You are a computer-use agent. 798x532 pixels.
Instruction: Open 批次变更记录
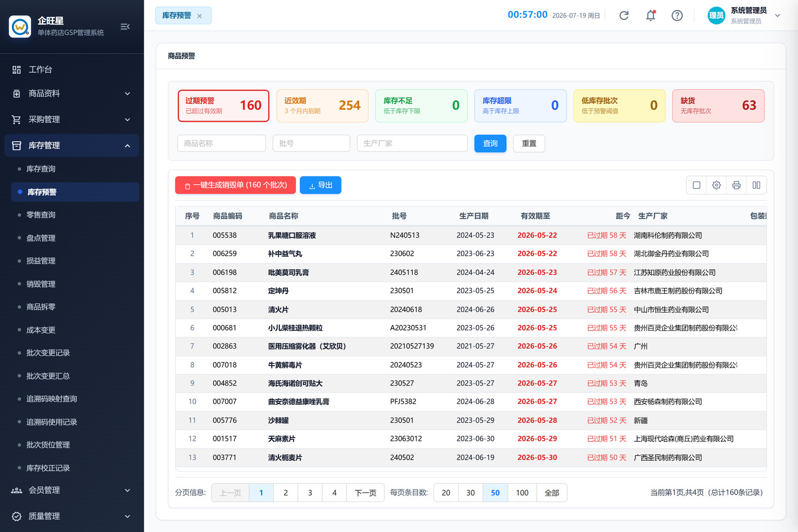75,353
